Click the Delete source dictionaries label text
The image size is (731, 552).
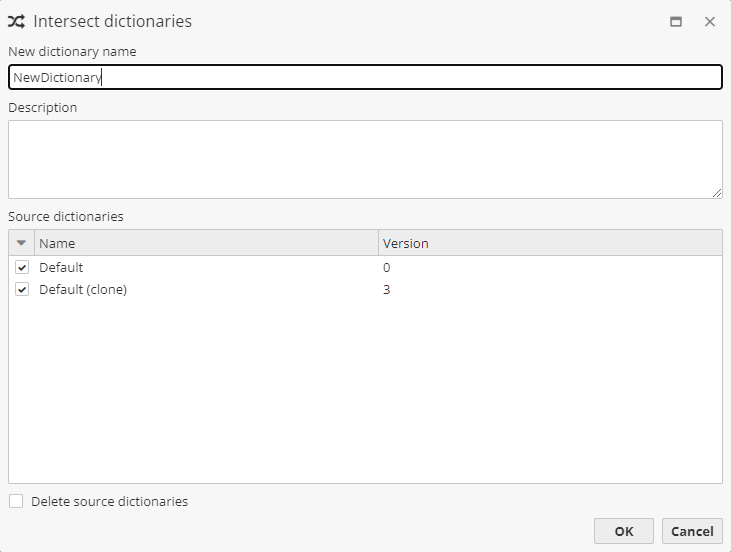[x=109, y=502]
